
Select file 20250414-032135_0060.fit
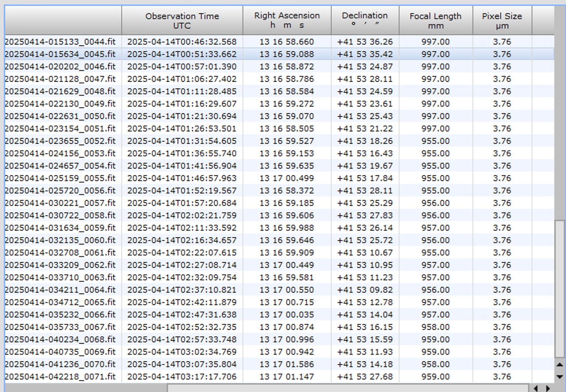pyautogui.click(x=60, y=240)
